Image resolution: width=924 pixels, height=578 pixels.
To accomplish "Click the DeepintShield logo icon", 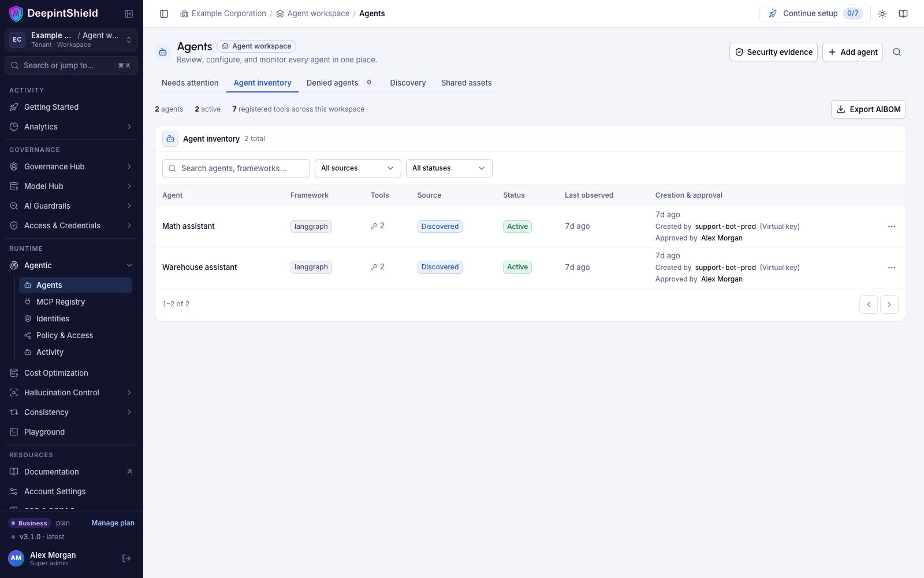I will [16, 13].
